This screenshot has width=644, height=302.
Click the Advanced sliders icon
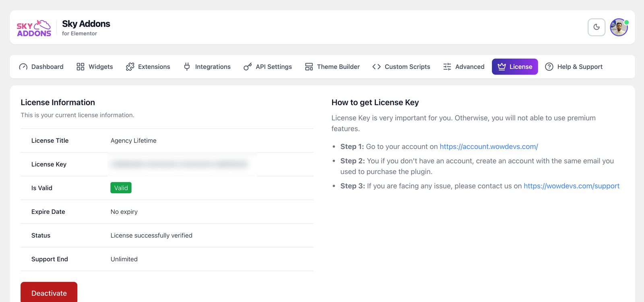click(x=447, y=67)
